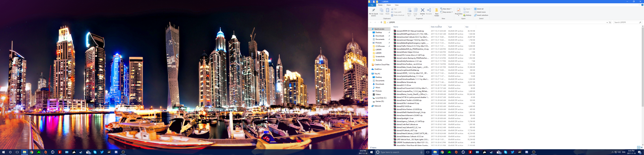
Task: Open address bar history dropdown arrow
Action: 607,23
